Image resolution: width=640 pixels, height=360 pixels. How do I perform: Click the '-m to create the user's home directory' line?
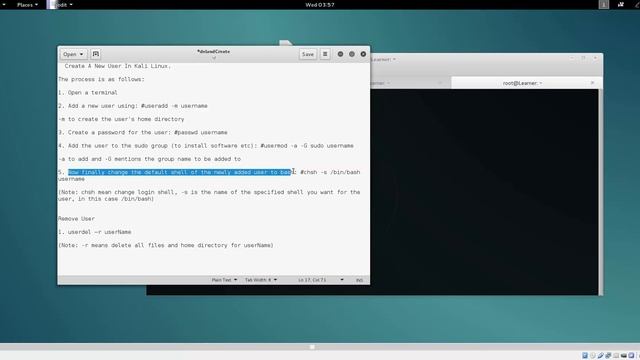click(121, 119)
